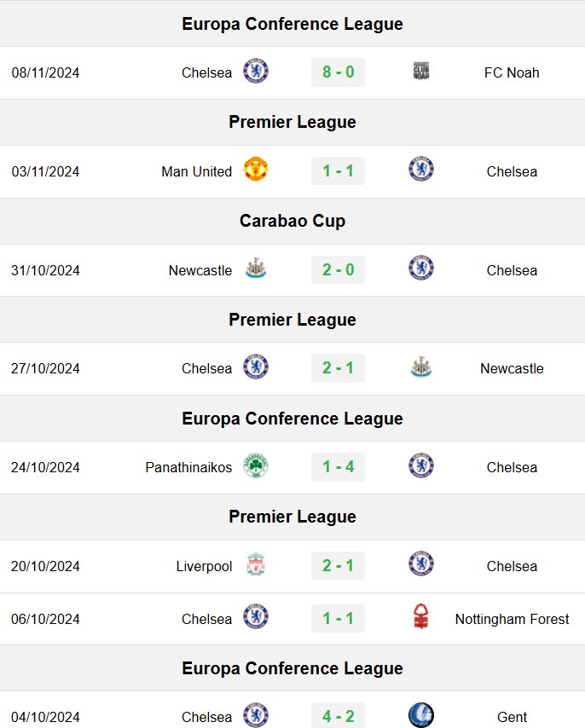Click the Panathinaikos team name
The width and height of the screenshot is (585, 728).
188,467
